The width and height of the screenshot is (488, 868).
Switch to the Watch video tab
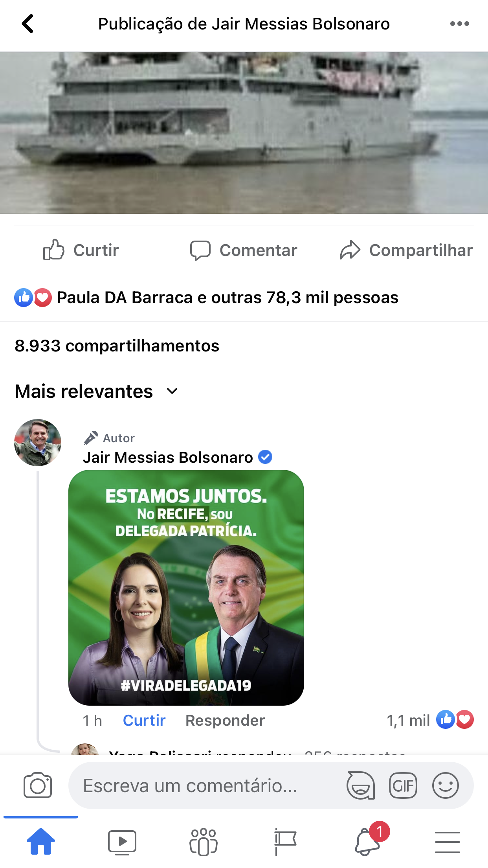[122, 842]
